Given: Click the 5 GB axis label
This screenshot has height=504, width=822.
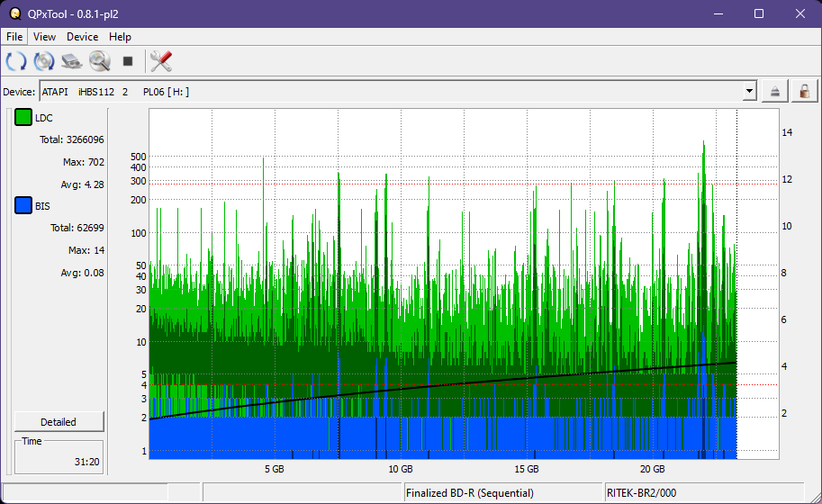Looking at the screenshot, I should (x=275, y=469).
